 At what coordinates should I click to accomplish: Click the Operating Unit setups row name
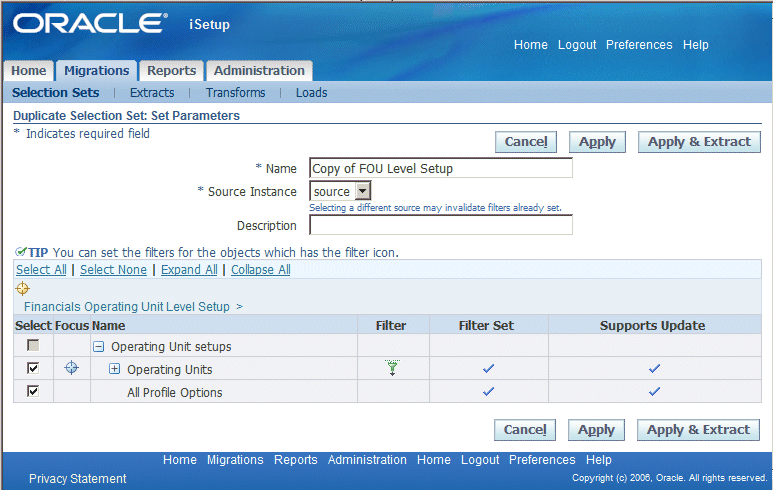tap(171, 347)
